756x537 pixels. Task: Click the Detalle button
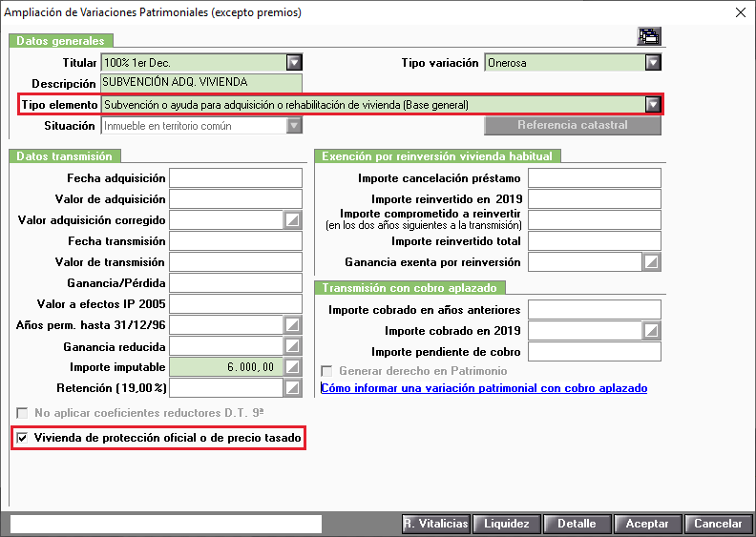[x=577, y=524]
